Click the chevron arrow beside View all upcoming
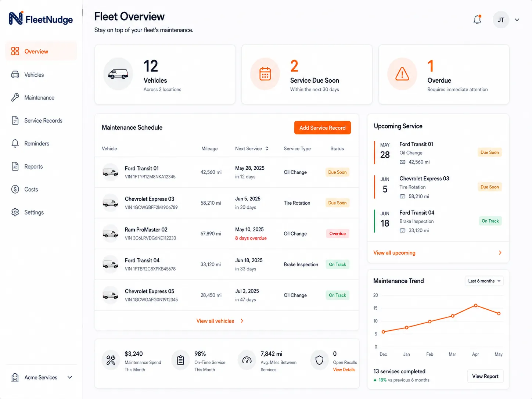This screenshot has width=532, height=399. coord(500,253)
